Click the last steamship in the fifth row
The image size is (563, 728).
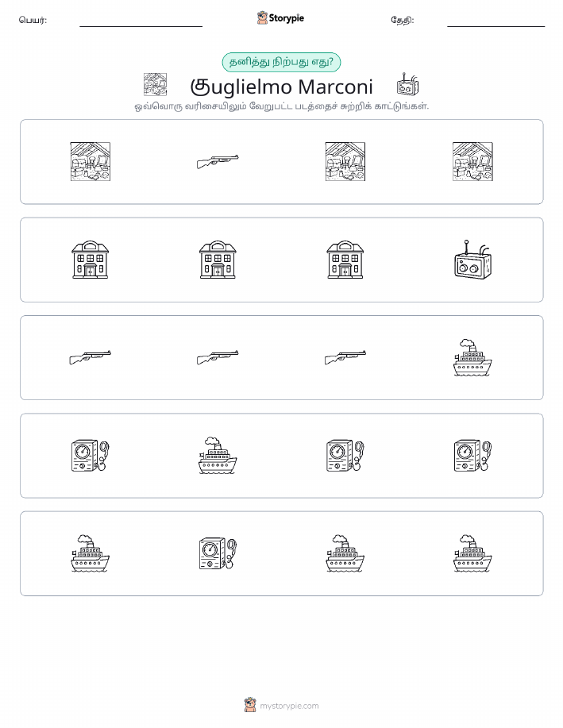(472, 553)
